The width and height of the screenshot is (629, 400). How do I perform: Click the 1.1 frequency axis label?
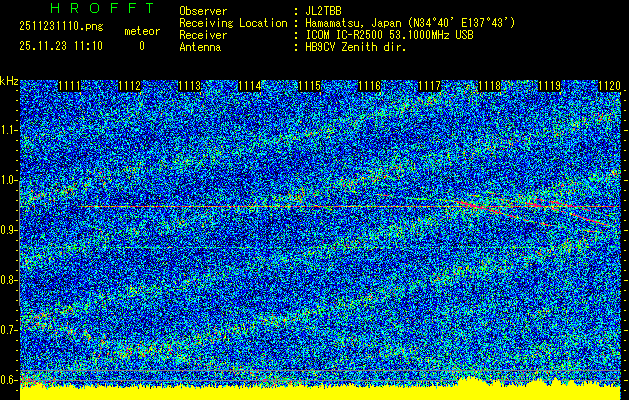tap(9, 130)
